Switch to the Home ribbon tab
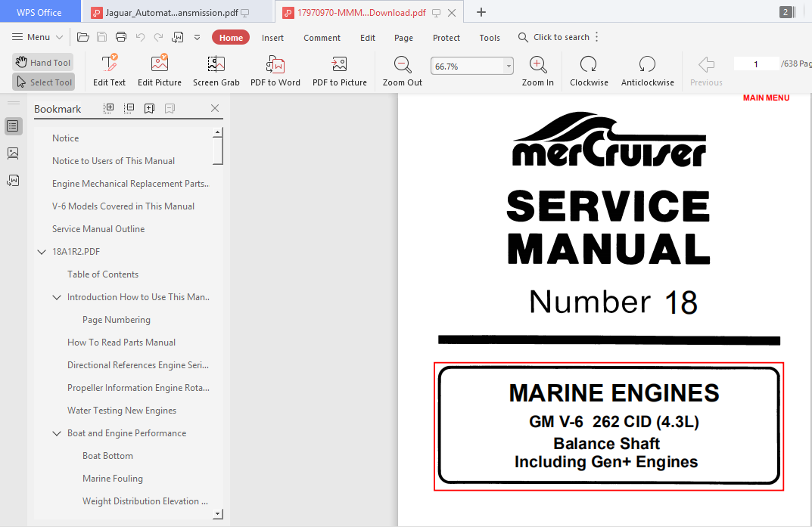The height and width of the screenshot is (527, 812). click(231, 37)
